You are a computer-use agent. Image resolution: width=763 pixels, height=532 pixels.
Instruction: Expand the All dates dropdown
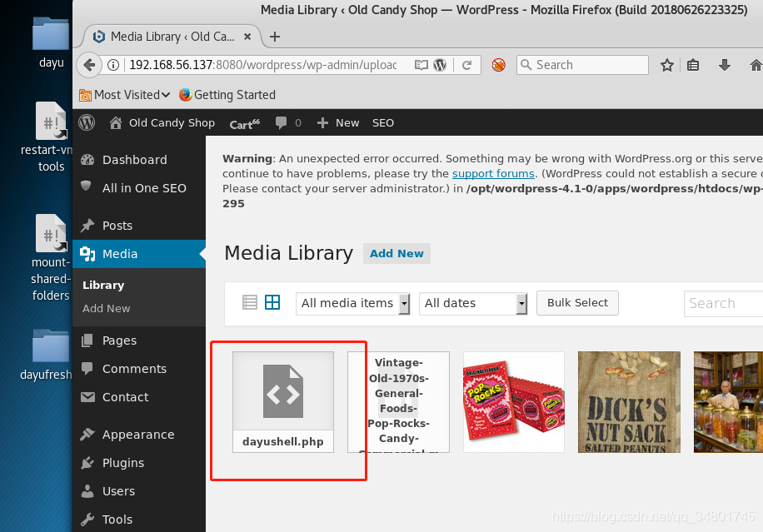pos(473,303)
